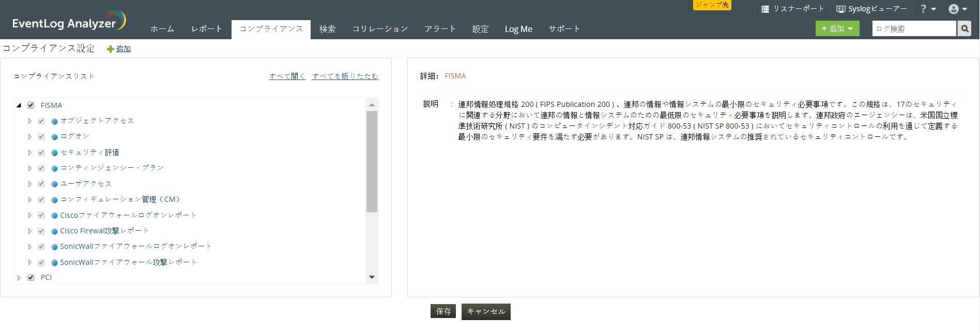Expand the コンフィギュレーション管理（CM） node
The image size is (980, 333).
(x=29, y=200)
